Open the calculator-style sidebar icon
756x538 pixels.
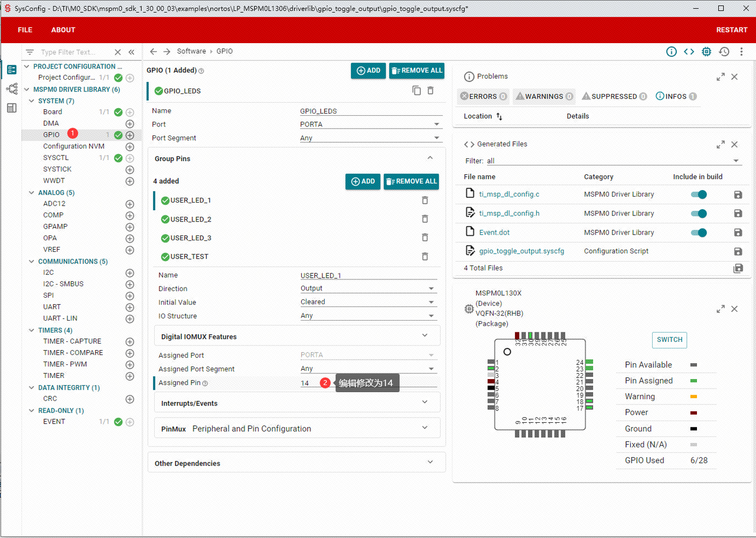[11, 107]
